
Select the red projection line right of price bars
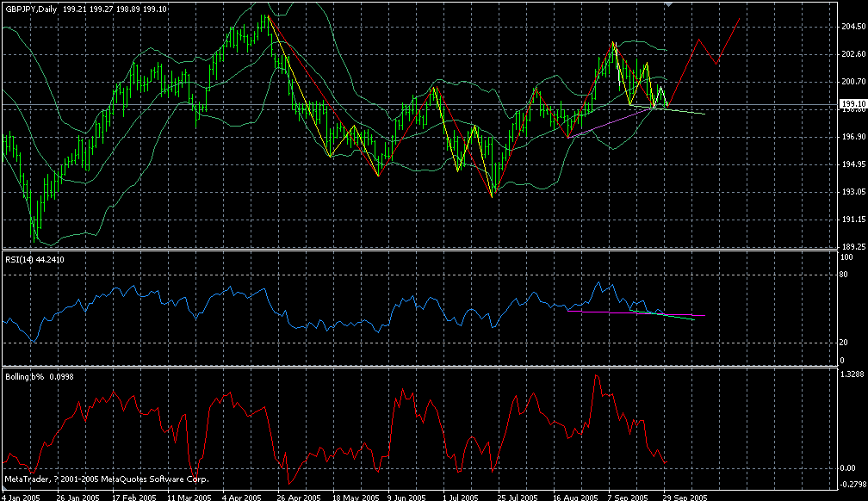click(x=704, y=61)
